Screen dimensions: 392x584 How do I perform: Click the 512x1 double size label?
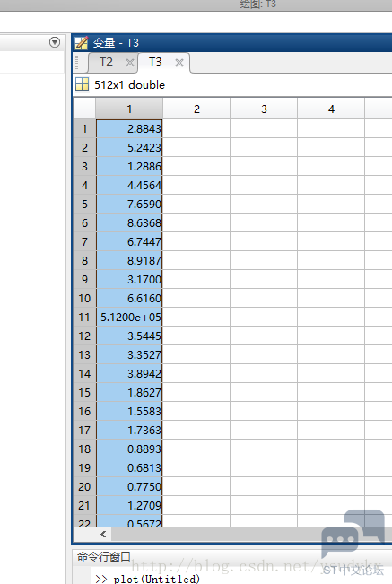129,85
